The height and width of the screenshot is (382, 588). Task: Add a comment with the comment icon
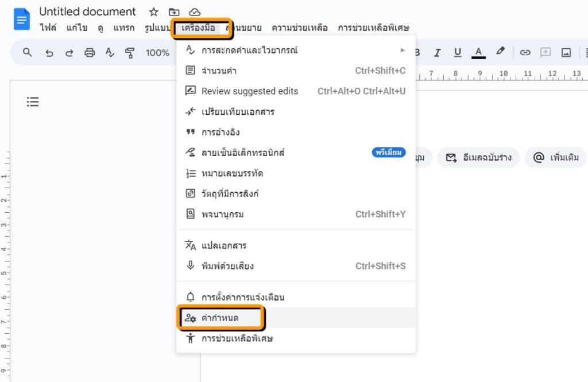click(x=545, y=52)
